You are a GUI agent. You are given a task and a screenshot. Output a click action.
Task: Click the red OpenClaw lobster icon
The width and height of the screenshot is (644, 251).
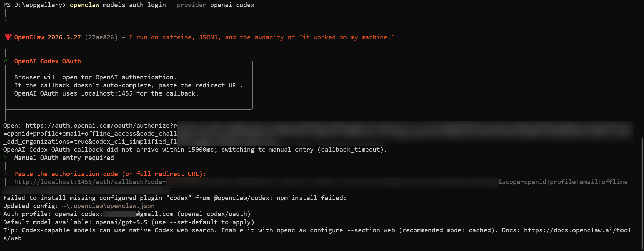coord(8,37)
